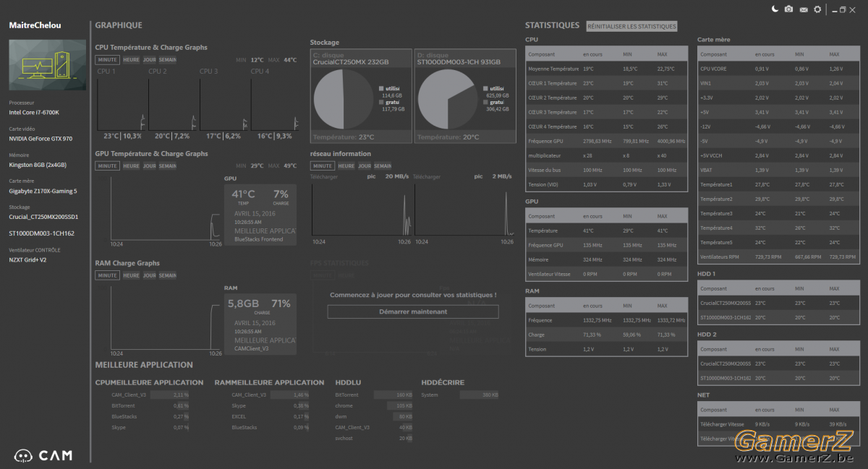Click the GRAPHIQUE section heading
The image size is (868, 469).
[x=119, y=25]
